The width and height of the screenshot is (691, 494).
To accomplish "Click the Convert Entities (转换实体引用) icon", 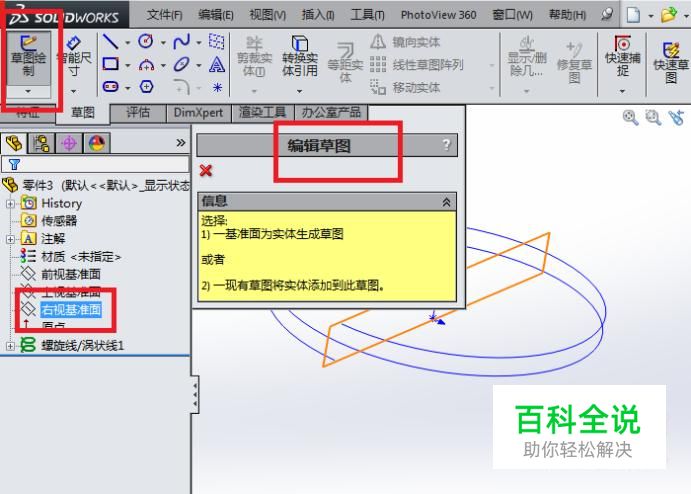I will pyautogui.click(x=300, y=43).
